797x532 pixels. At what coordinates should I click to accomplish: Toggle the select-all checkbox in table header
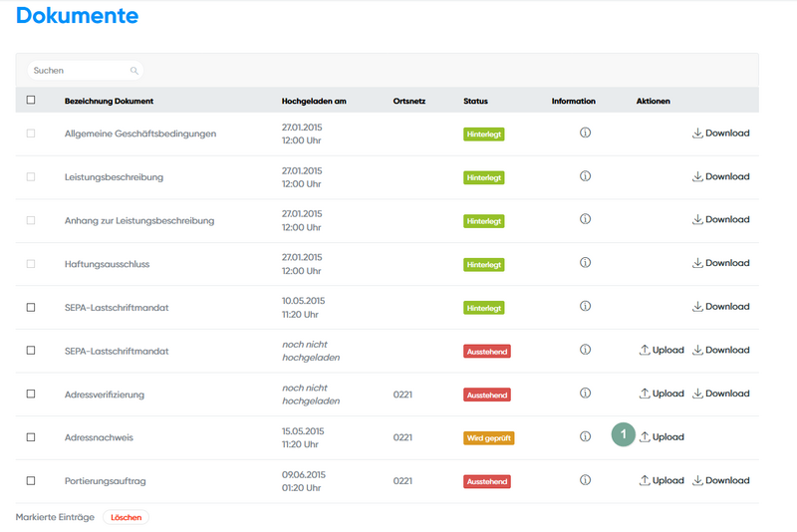pos(31,100)
